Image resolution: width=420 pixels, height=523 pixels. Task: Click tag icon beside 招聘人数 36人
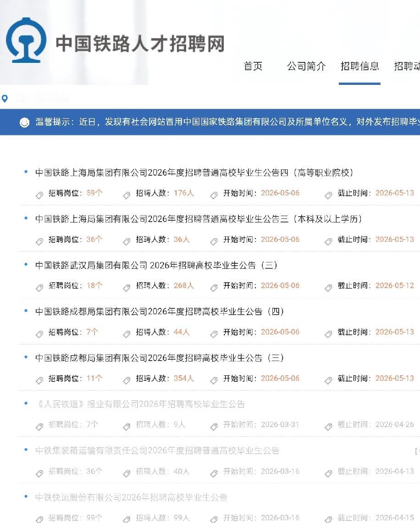tap(127, 241)
